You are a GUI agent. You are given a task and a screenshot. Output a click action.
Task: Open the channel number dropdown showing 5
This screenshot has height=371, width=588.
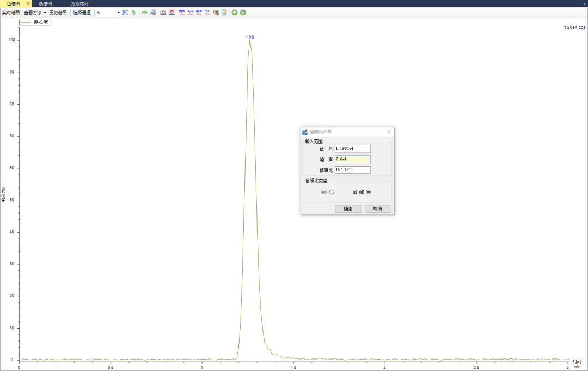pos(119,12)
